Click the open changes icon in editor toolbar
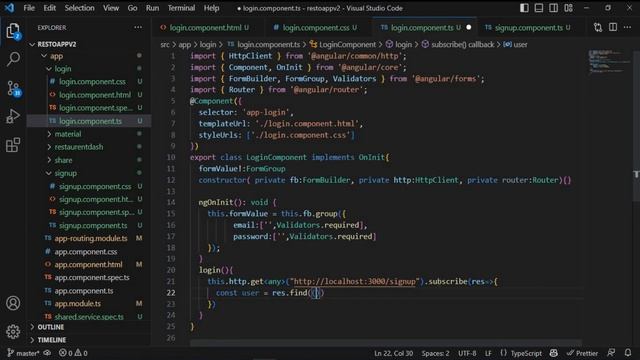This screenshot has width=640, height=360. (598, 27)
